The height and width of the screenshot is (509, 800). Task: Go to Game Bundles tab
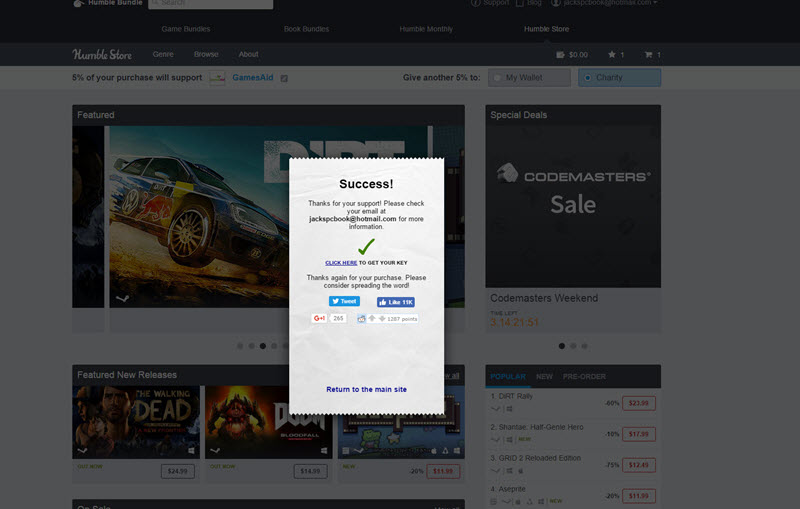(186, 29)
